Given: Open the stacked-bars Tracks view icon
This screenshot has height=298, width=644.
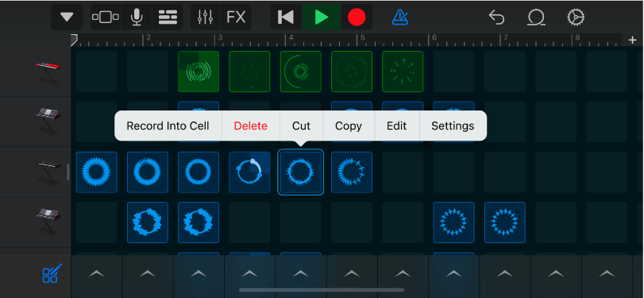Looking at the screenshot, I should (x=168, y=17).
